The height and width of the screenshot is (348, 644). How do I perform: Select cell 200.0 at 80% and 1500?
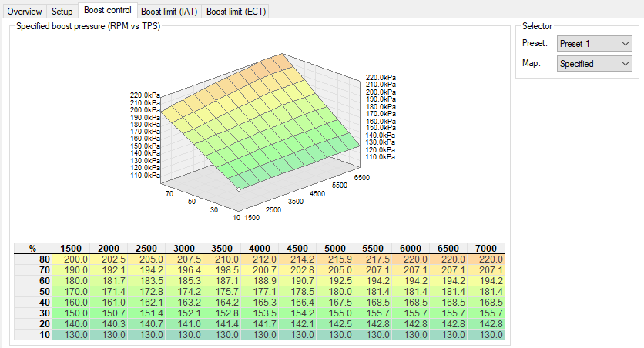click(71, 259)
